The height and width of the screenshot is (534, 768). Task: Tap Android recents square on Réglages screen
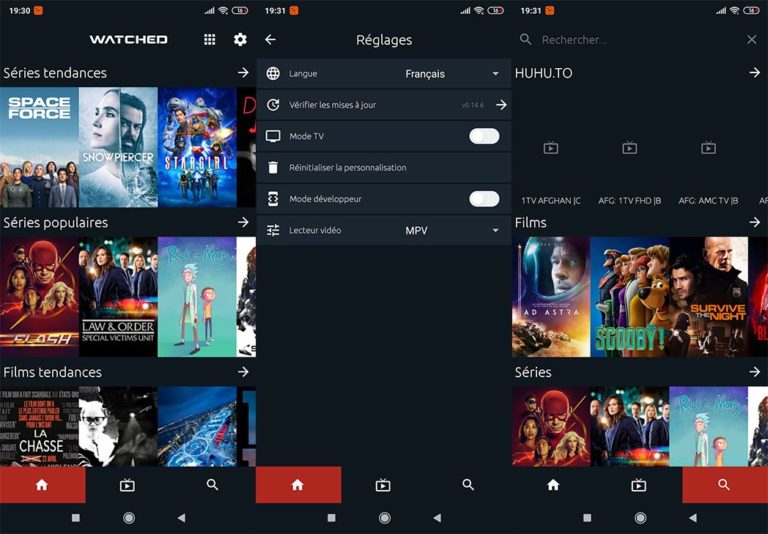tap(332, 518)
